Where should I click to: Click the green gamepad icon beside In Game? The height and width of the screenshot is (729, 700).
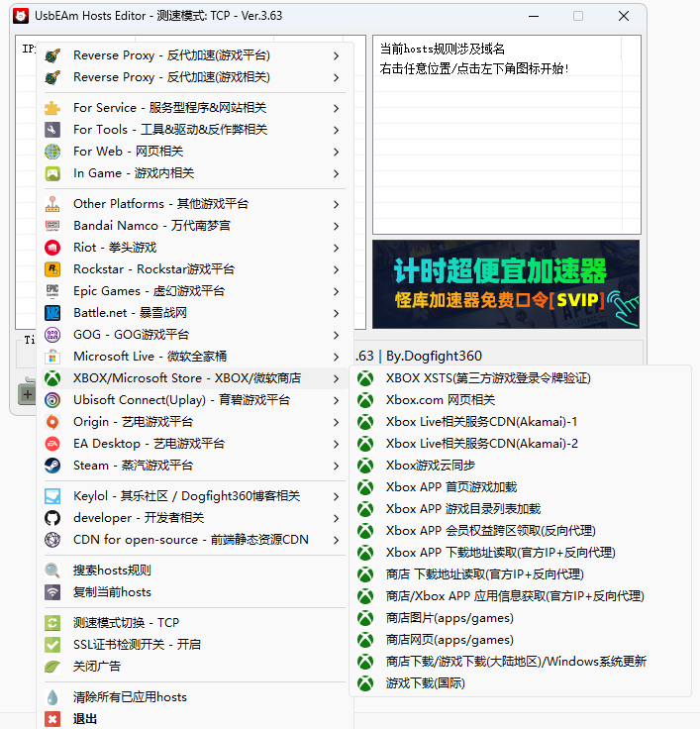pos(52,173)
